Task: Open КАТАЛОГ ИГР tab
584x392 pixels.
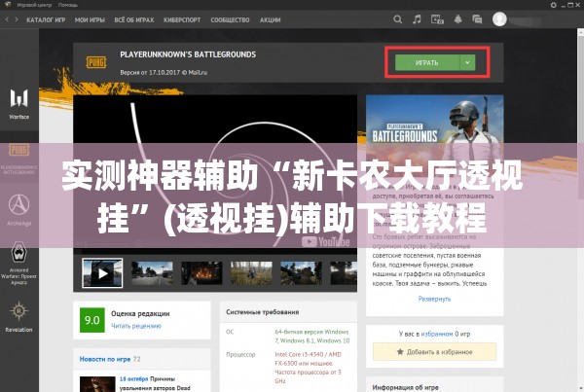Action: pyautogui.click(x=46, y=20)
